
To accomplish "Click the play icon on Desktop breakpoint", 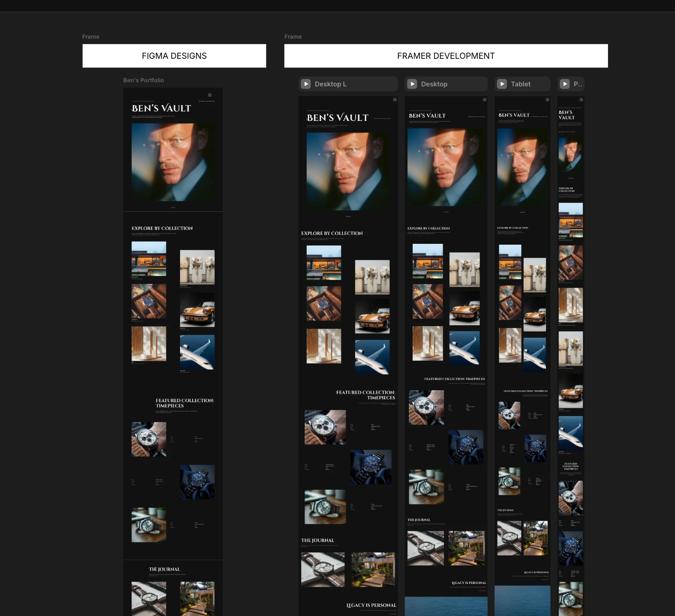I will (x=412, y=84).
